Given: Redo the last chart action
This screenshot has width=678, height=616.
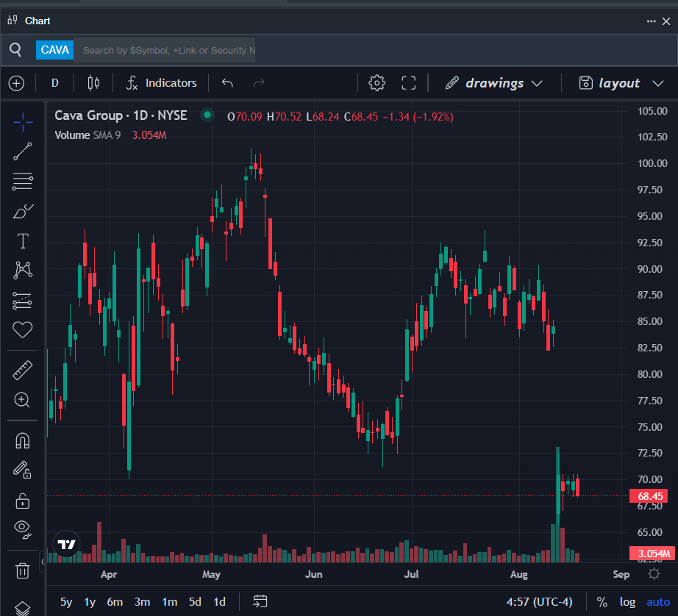Looking at the screenshot, I should 259,82.
